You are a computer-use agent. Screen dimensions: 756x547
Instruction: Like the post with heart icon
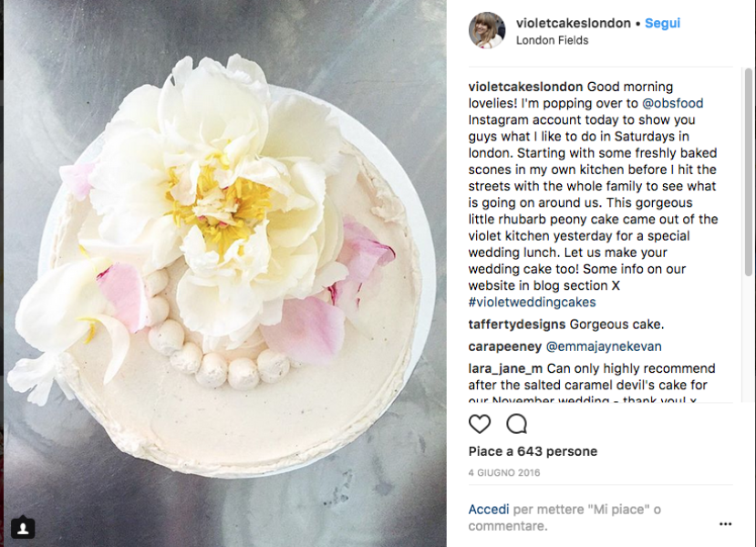click(x=480, y=424)
